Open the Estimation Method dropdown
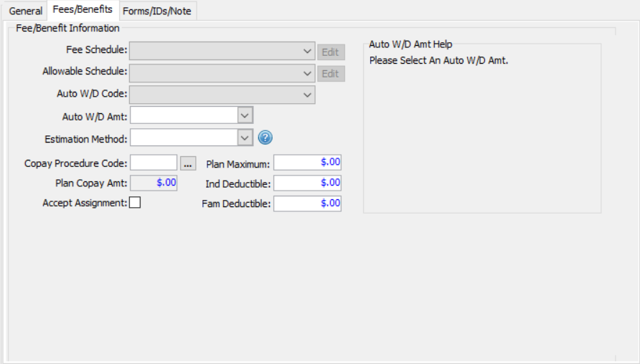The width and height of the screenshot is (640, 364). [245, 138]
